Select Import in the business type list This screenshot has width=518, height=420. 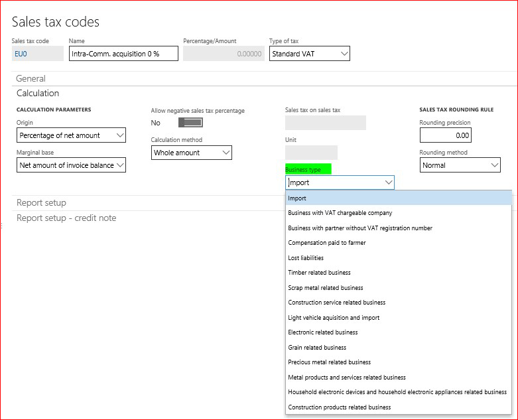click(399, 198)
